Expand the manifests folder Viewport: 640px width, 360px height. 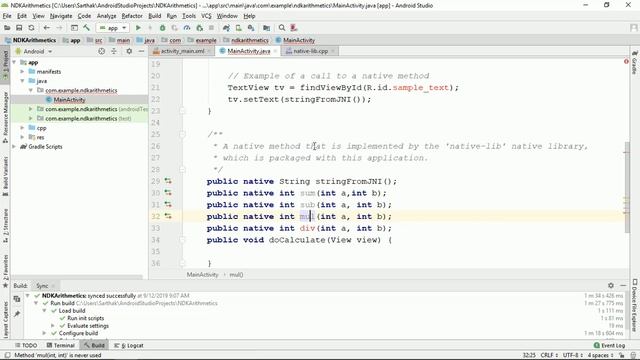point(22,71)
